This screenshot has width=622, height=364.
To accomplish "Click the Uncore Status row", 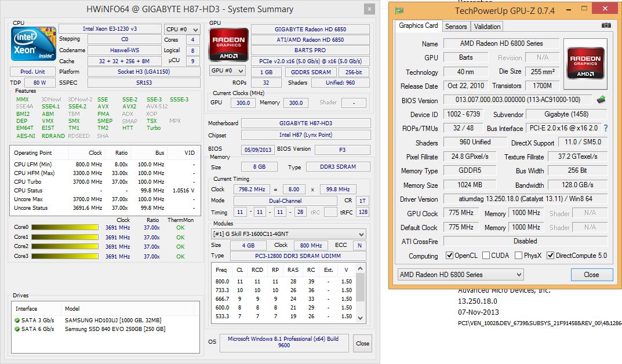I will (105, 208).
